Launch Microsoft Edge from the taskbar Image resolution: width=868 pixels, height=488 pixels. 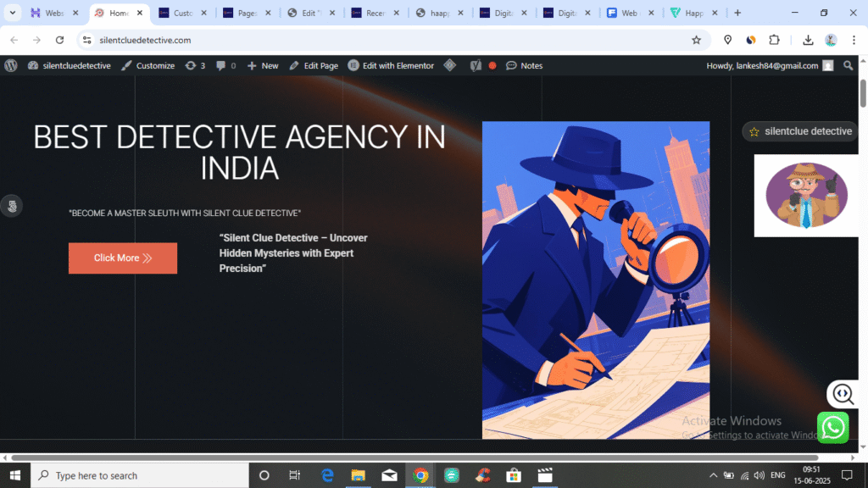click(327, 475)
